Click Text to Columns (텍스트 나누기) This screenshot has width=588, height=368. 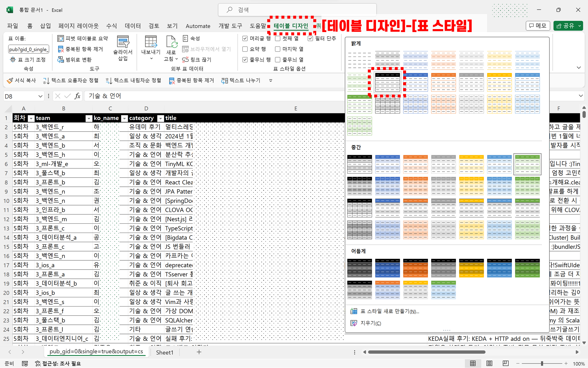[241, 80]
